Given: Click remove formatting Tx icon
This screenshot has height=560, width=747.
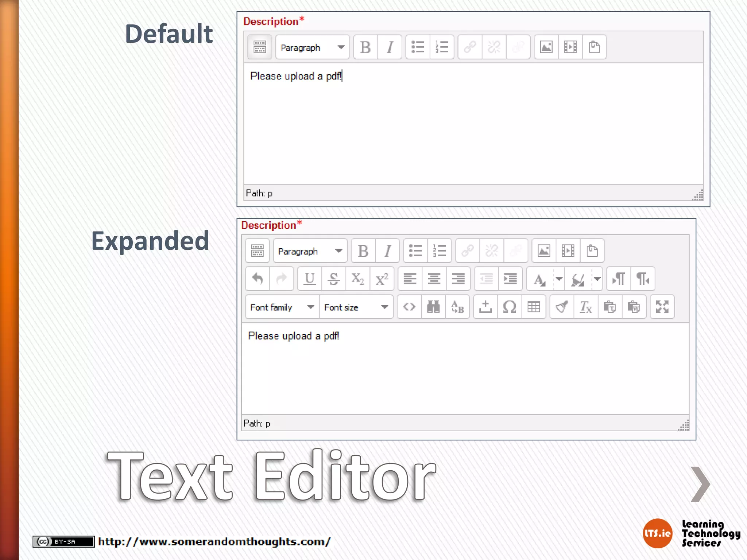Looking at the screenshot, I should coord(586,307).
